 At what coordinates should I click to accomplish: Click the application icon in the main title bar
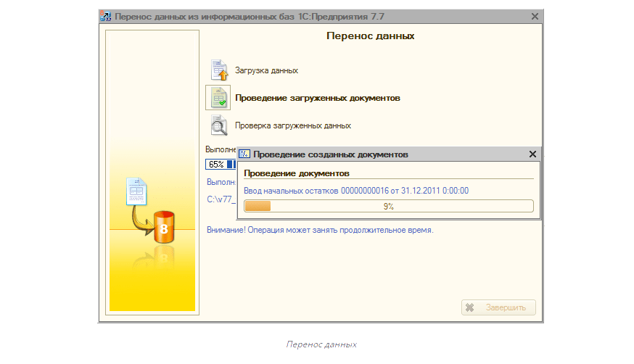pos(105,16)
